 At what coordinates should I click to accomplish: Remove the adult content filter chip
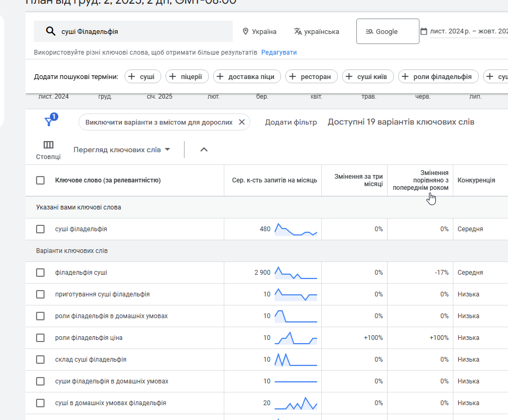click(x=241, y=122)
